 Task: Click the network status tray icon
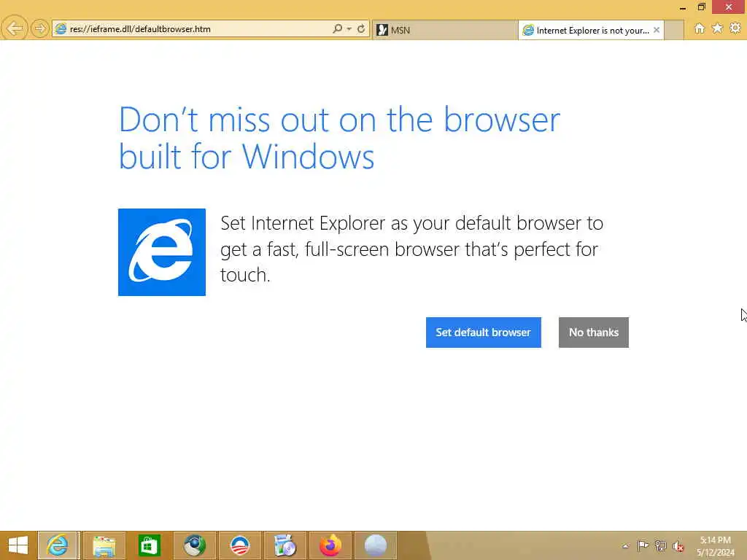tap(660, 545)
